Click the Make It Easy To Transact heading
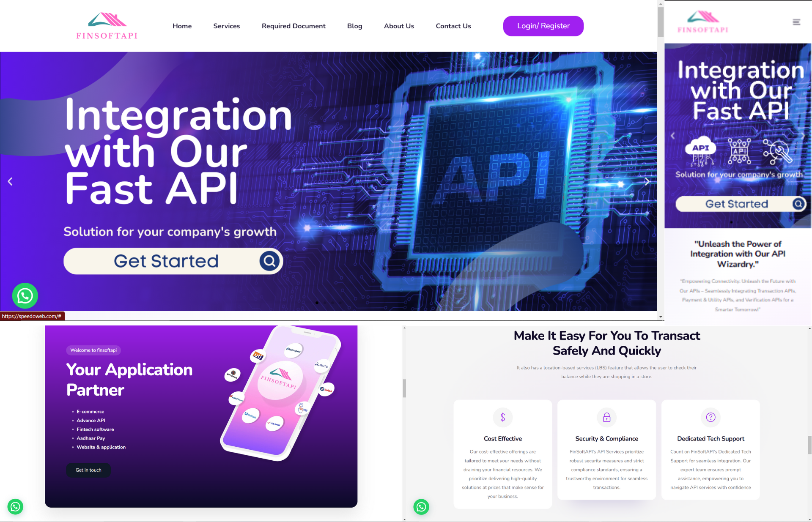The width and height of the screenshot is (812, 522). pyautogui.click(x=606, y=343)
